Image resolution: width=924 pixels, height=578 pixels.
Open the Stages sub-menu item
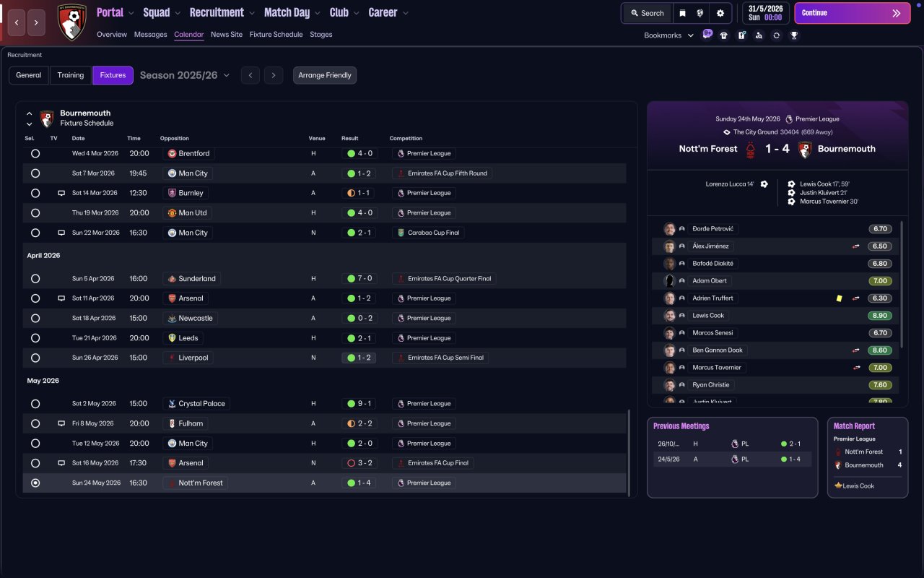tap(321, 35)
